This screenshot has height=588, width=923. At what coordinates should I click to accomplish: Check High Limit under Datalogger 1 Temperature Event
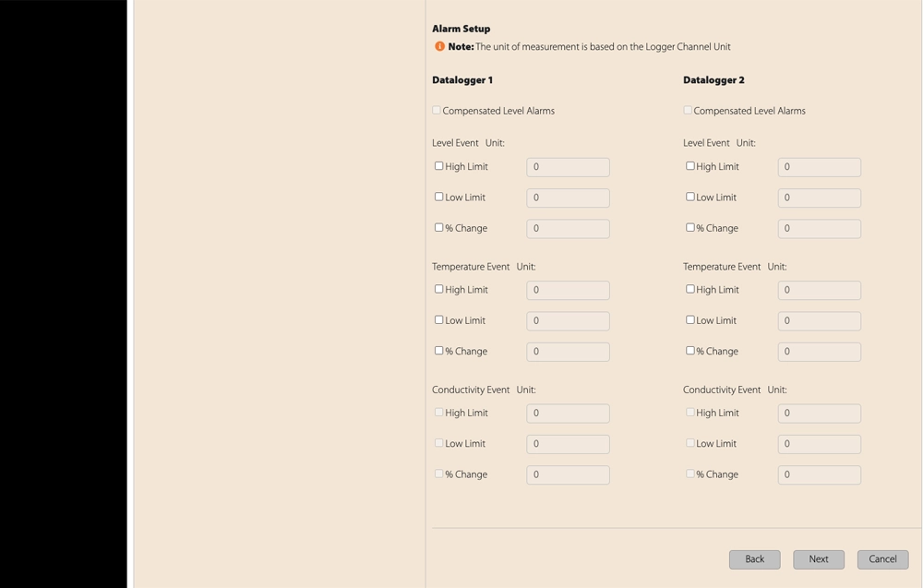438,288
